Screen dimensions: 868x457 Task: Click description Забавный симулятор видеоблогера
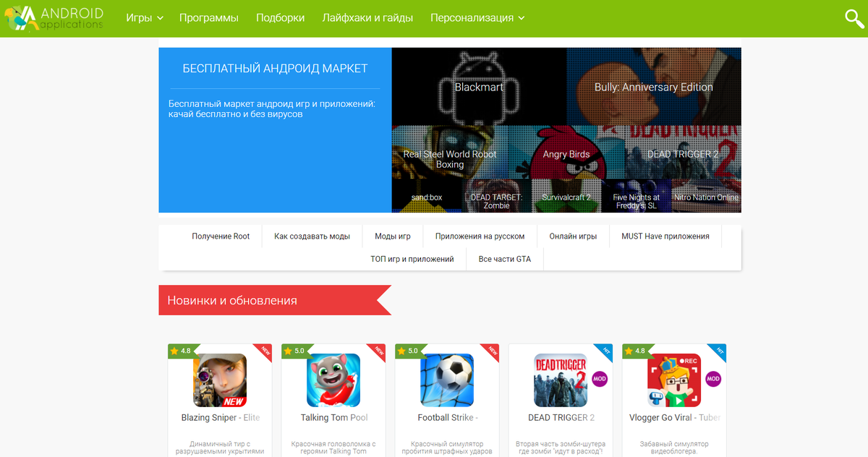click(674, 448)
